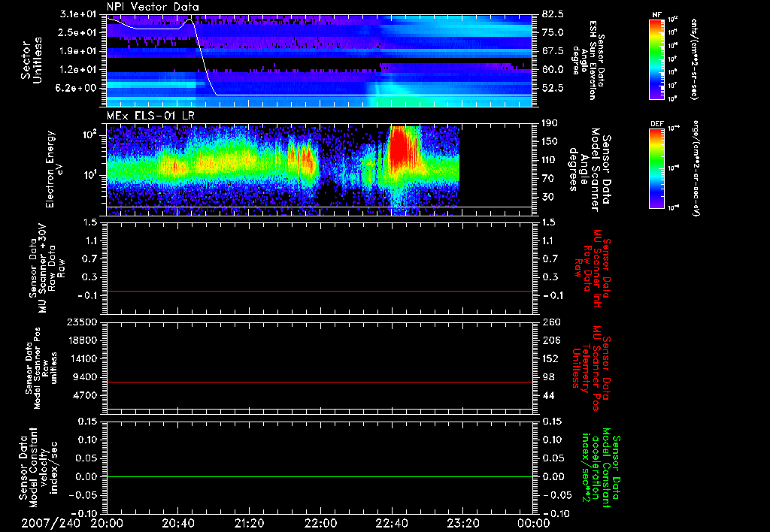770x532 pixels.
Task: Click the "9400" scanner position tick label
Action: click(x=84, y=377)
